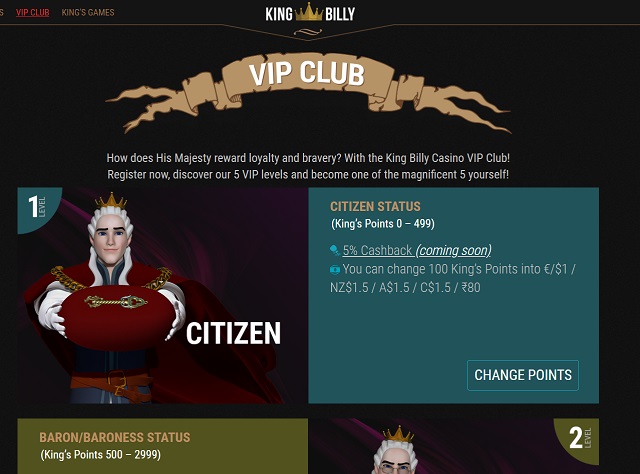Open the 5% Cashback coming soon link
Viewport: 640px width, 474px height.
click(x=417, y=250)
